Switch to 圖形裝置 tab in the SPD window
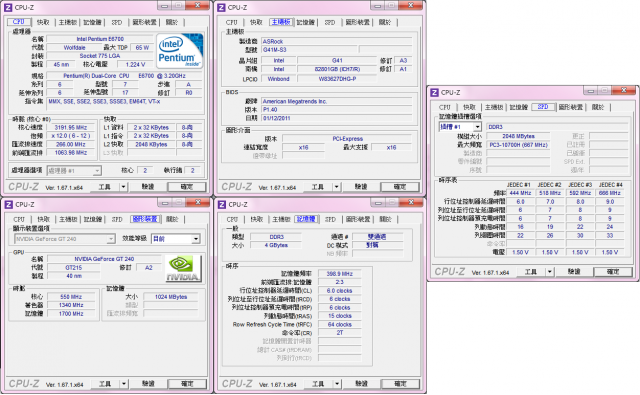Viewport: 640px width, 395px height. click(x=571, y=107)
